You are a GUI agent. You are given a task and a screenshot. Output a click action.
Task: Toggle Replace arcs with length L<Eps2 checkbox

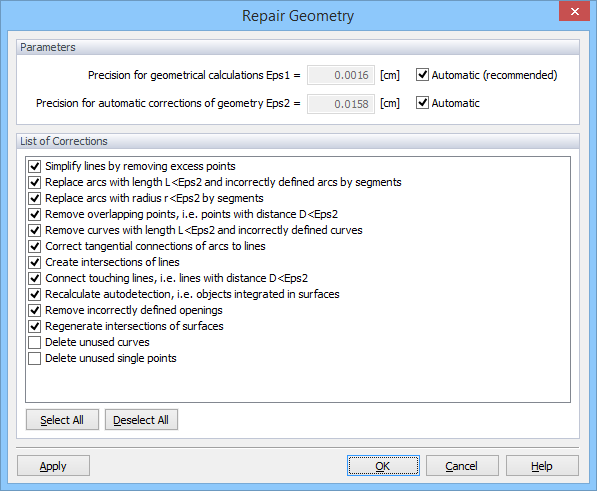tap(35, 182)
